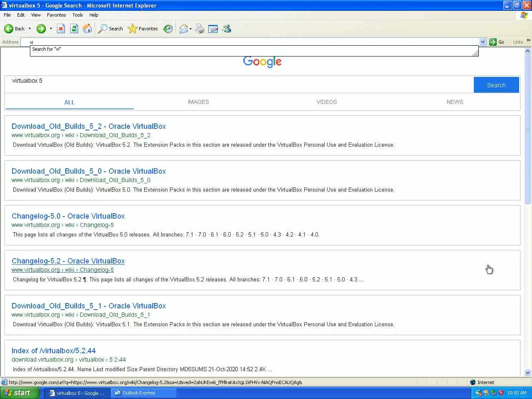Open the Help menu
This screenshot has width=532, height=399.
[94, 15]
